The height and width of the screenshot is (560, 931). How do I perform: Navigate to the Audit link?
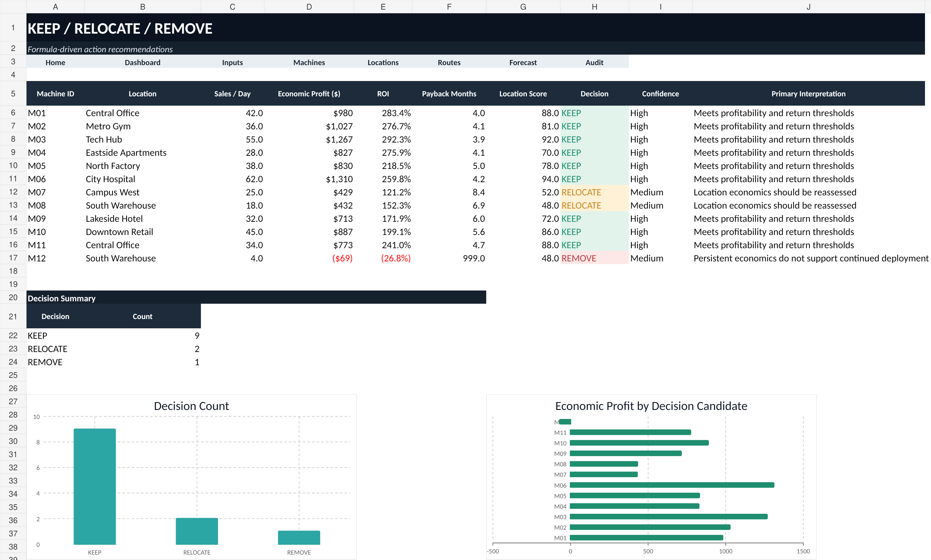[594, 62]
